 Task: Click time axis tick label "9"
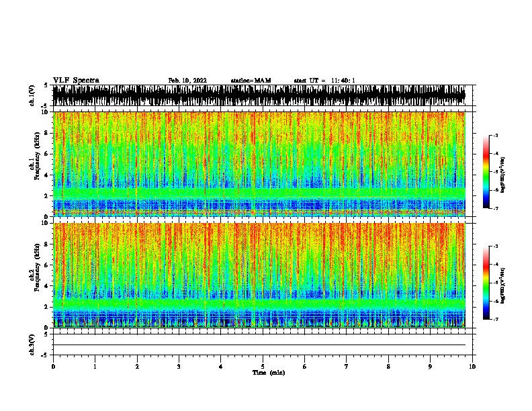pos(430,367)
